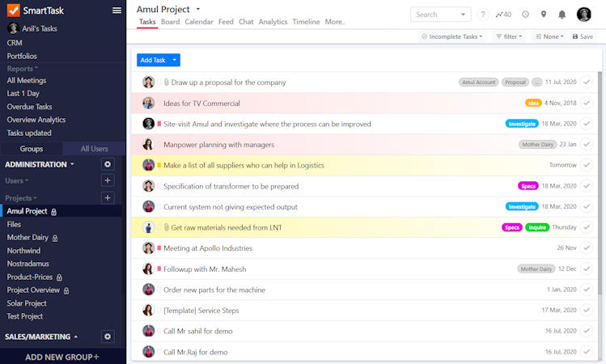Switch to the Feed tab
The width and height of the screenshot is (606, 364).
tap(226, 22)
